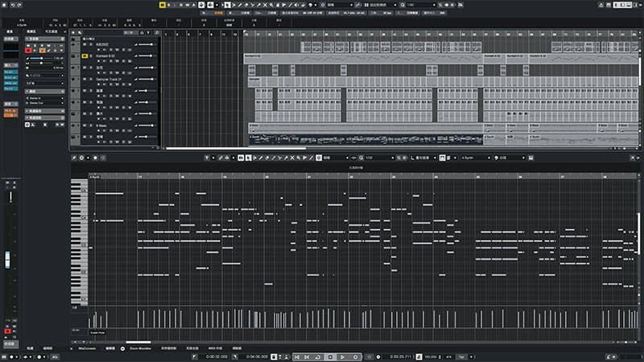Image resolution: width=644 pixels, height=362 pixels.
Task: Select the Object Selection arrow tool in top toolbar
Action: (x=227, y=5)
